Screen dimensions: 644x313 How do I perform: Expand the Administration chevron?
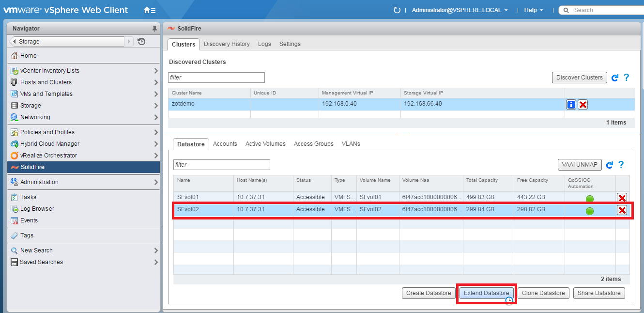pyautogui.click(x=155, y=182)
